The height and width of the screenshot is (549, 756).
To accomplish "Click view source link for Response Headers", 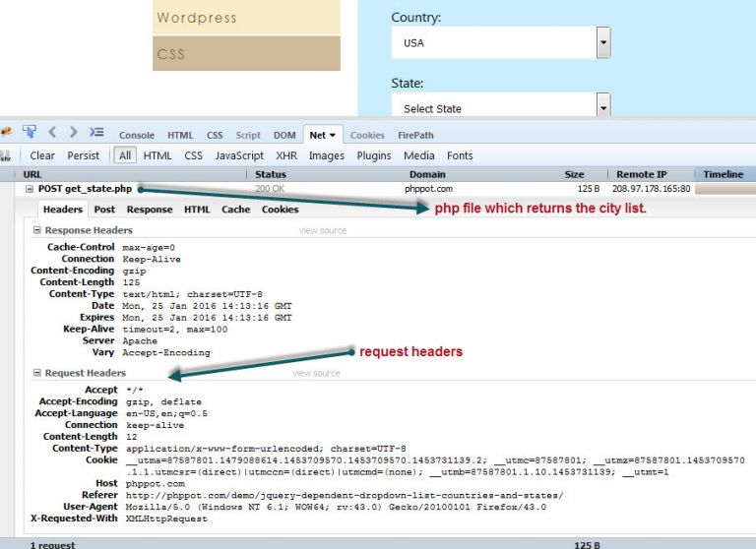I will click(x=322, y=230).
